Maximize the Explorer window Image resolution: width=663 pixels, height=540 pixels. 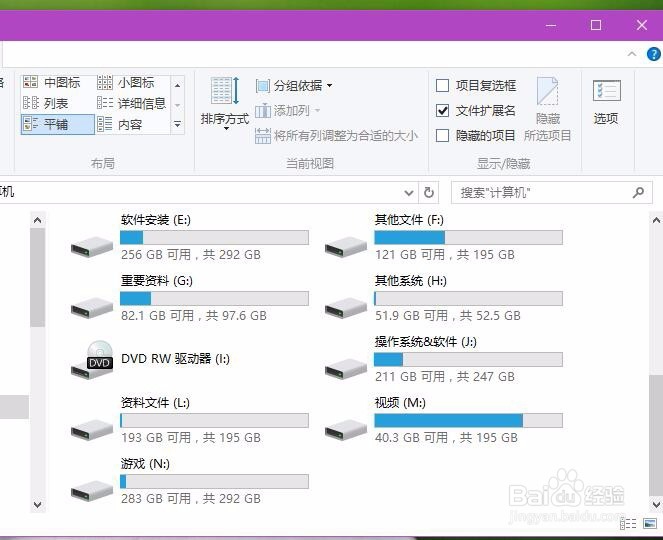[596, 25]
